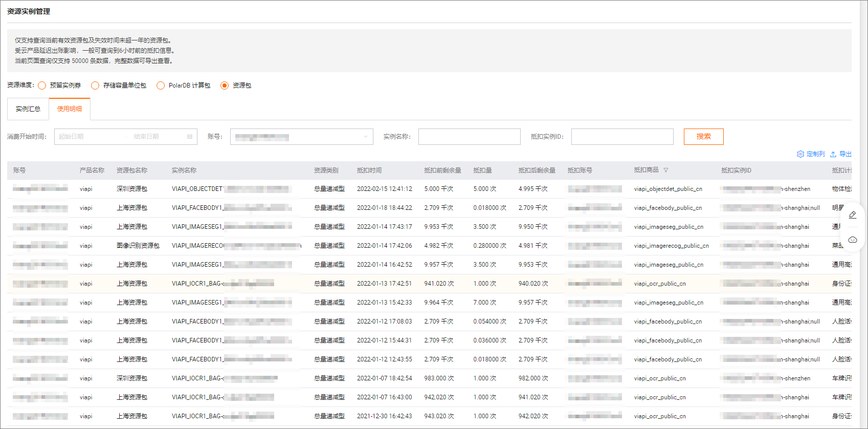Click the 942.020 次 after-deduction cell
868x429 pixels.
tap(533, 416)
